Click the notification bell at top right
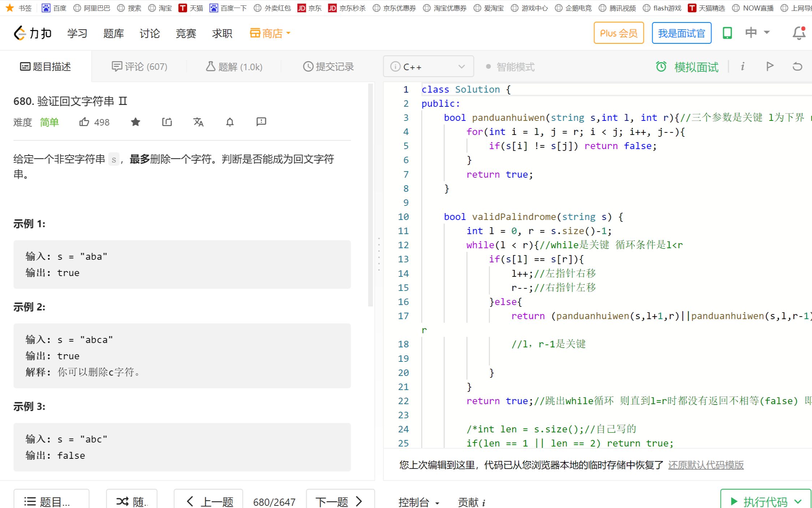This screenshot has width=812, height=508. click(x=798, y=33)
